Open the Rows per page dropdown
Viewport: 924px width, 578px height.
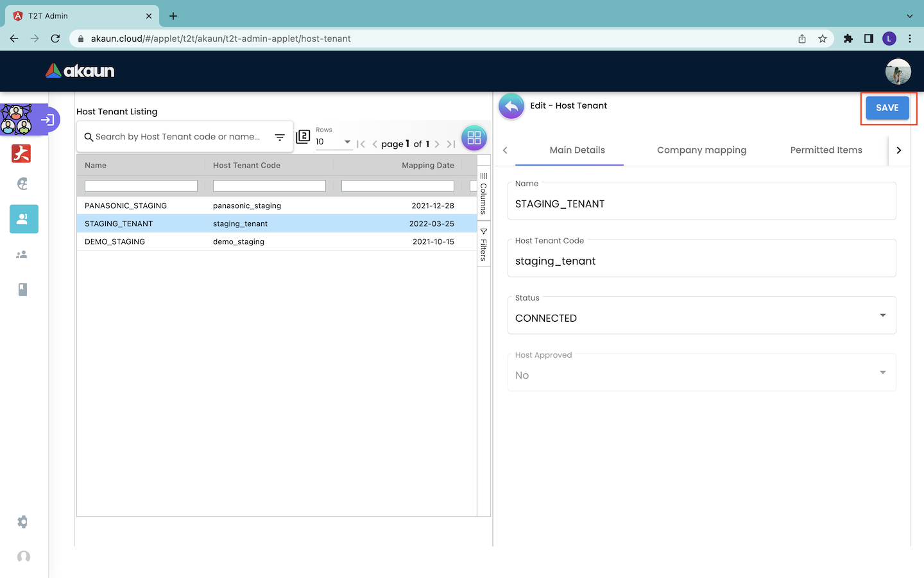(334, 142)
